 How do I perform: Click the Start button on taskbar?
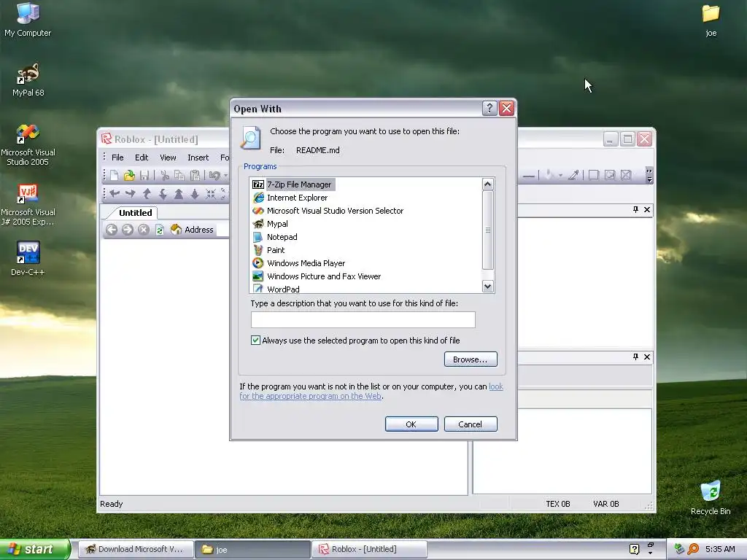34,549
